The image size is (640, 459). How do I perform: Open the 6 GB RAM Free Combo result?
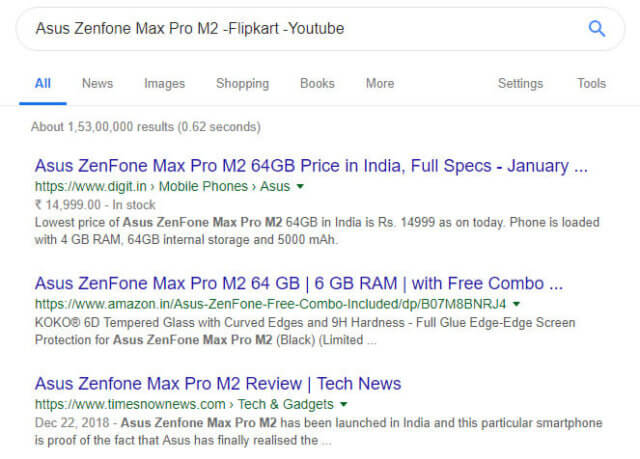tap(299, 284)
